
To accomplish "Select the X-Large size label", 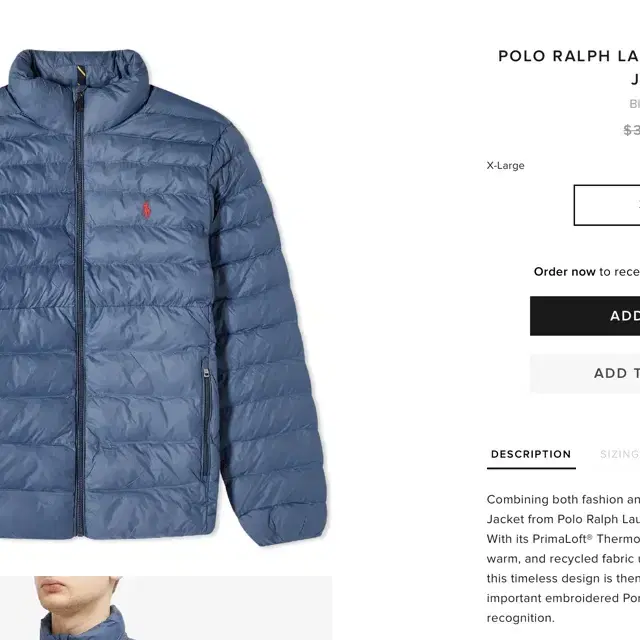I will point(505,165).
